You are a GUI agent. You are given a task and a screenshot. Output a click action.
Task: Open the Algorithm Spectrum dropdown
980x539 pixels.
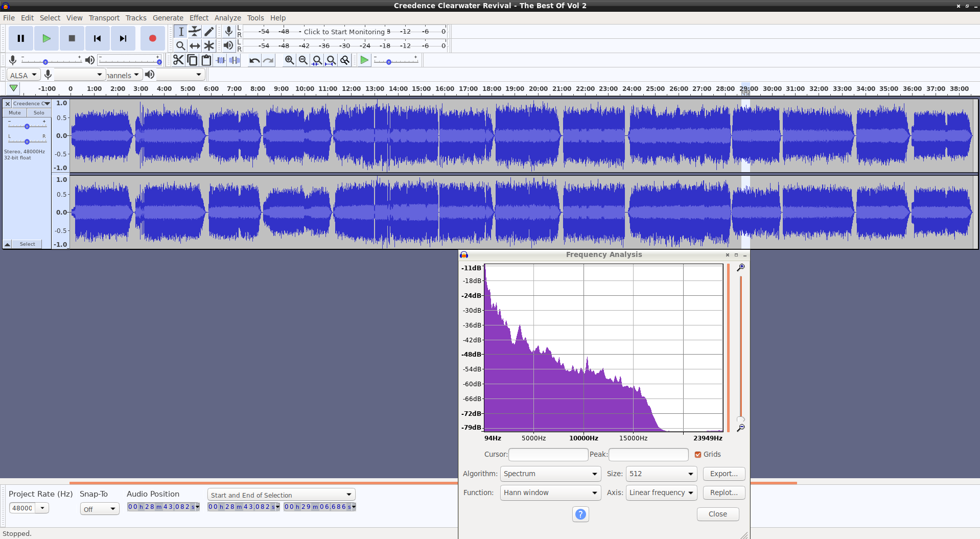(x=550, y=474)
